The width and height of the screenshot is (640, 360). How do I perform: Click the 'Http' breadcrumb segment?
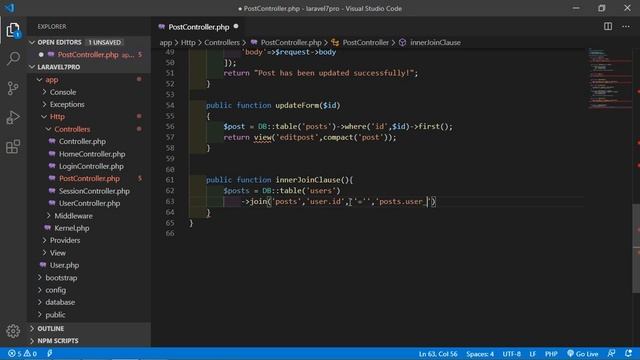point(188,42)
